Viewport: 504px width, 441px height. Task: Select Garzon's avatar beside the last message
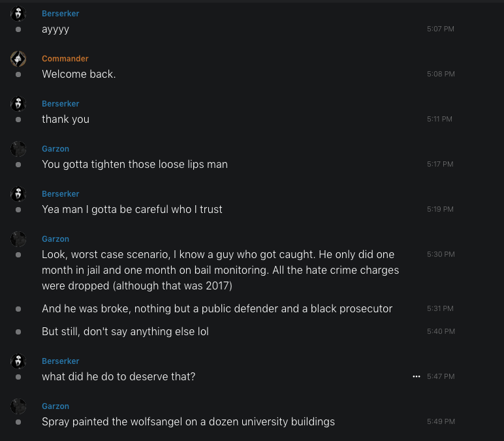coord(18,406)
